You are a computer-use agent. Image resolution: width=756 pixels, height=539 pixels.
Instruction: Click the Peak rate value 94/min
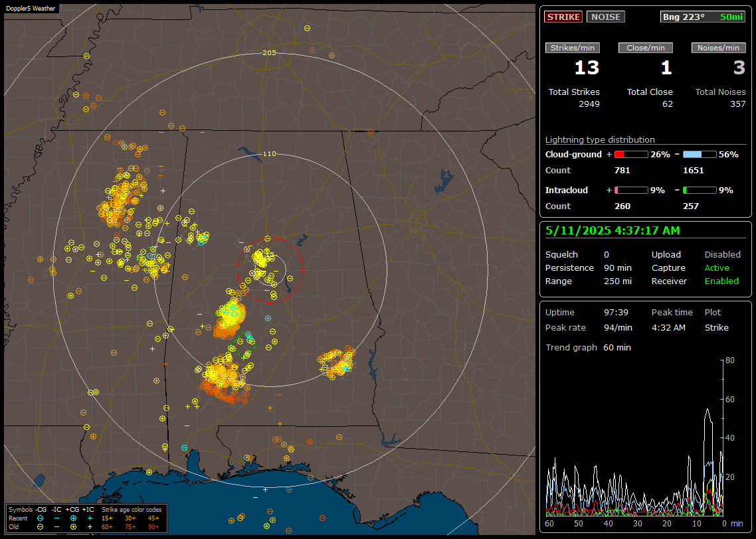[x=618, y=327]
